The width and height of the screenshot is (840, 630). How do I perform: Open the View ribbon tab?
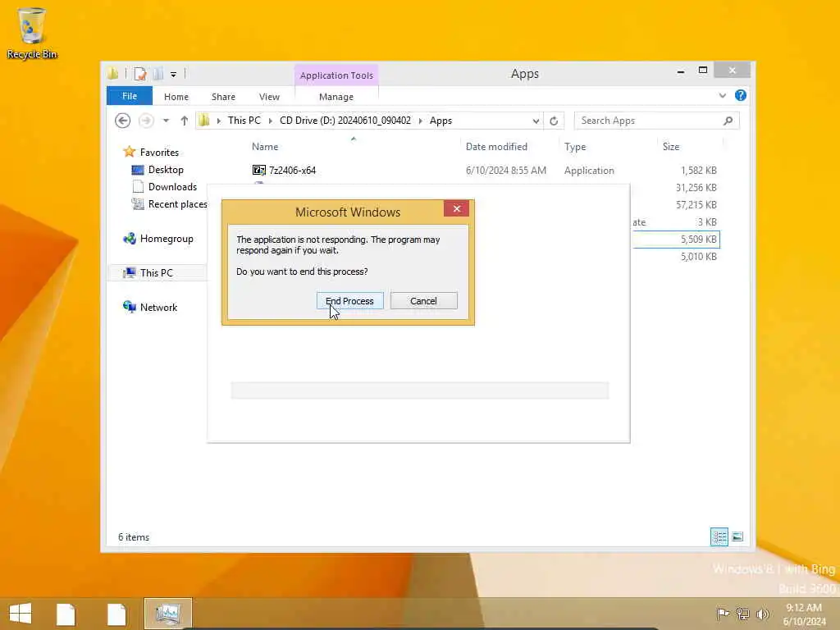pyautogui.click(x=269, y=97)
